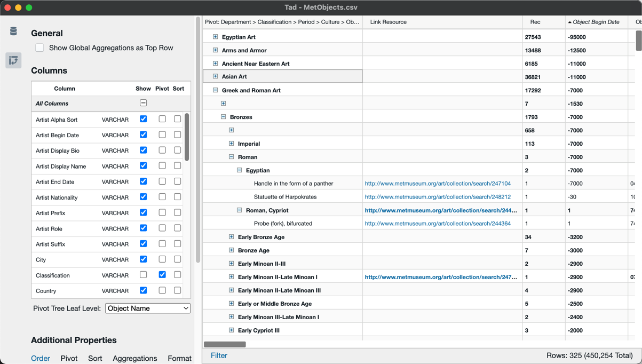Screen dimensions: 642x364
Task: Enable the Pivot checkbox for Country
Action: tap(162, 290)
